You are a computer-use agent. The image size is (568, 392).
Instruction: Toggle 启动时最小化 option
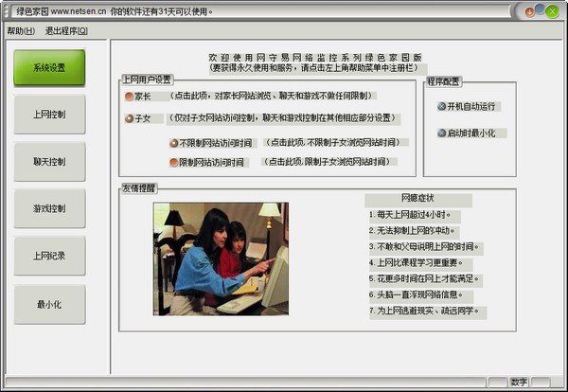[x=442, y=133]
